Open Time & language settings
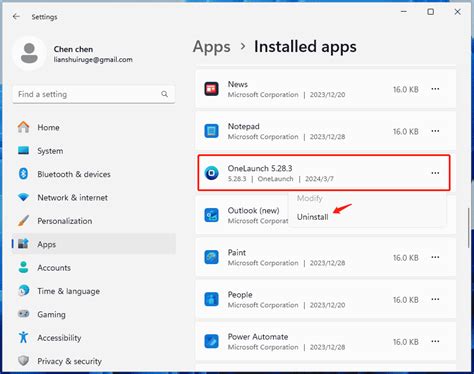The height and width of the screenshot is (374, 474). coord(94,291)
